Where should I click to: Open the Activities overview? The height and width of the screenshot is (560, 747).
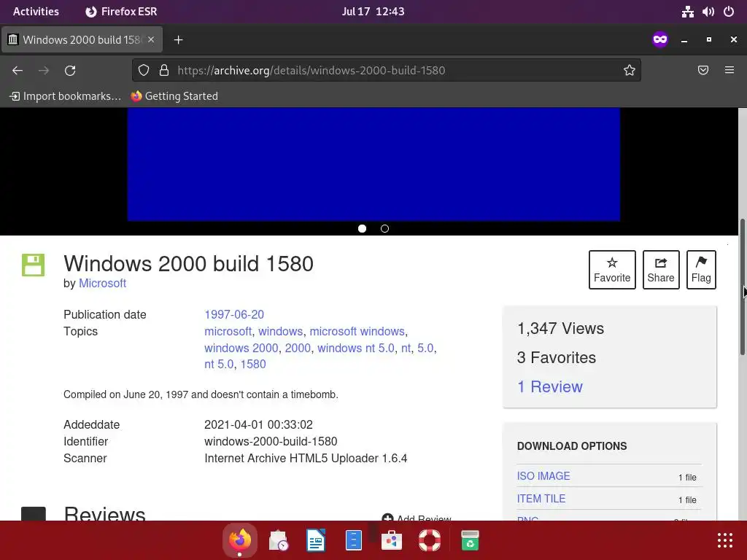(36, 12)
